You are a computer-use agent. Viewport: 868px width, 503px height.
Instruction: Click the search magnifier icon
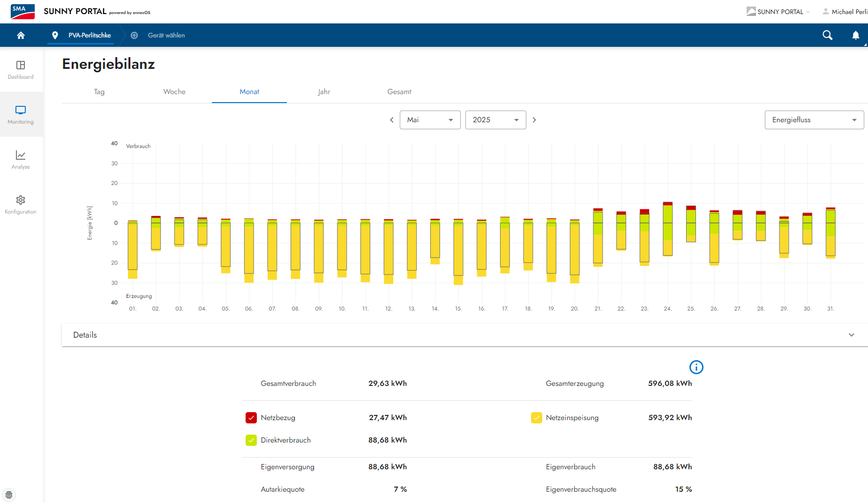click(x=827, y=35)
